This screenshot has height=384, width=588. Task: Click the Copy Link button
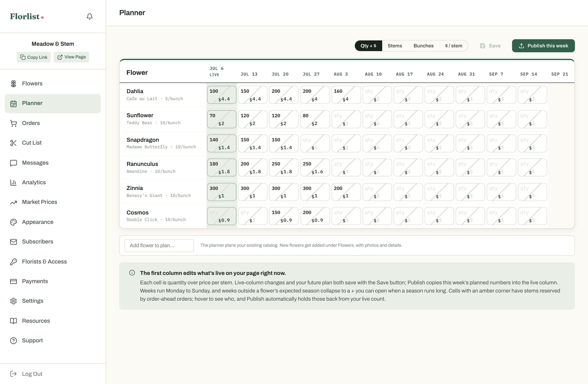[x=34, y=57]
